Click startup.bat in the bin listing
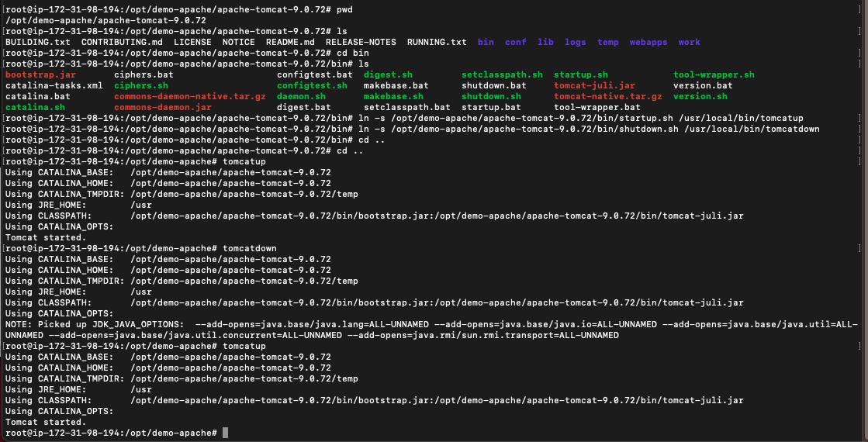 pyautogui.click(x=491, y=107)
